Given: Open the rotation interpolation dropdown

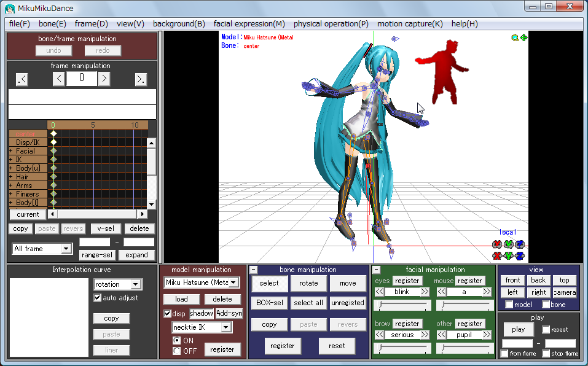Looking at the screenshot, I should (136, 284).
